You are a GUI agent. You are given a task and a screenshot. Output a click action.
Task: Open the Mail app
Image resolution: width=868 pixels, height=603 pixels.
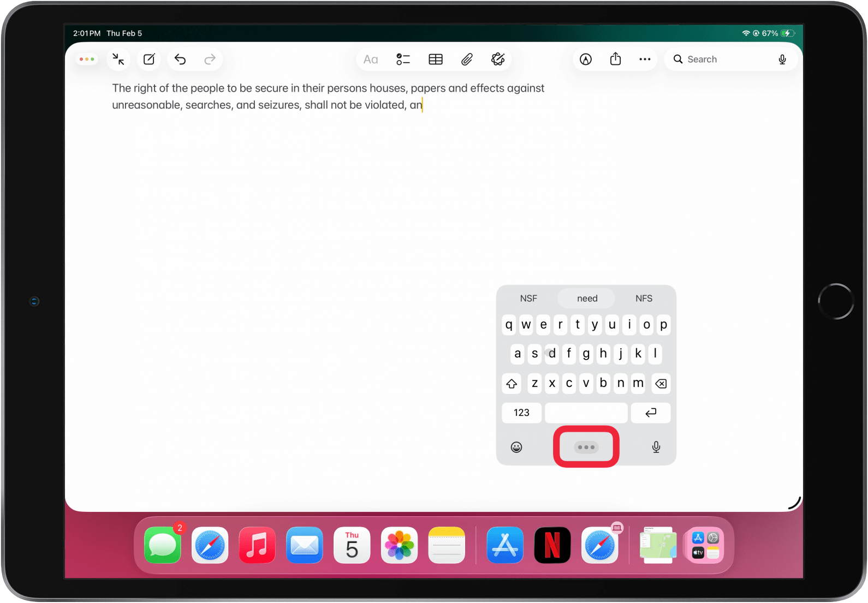(x=305, y=545)
